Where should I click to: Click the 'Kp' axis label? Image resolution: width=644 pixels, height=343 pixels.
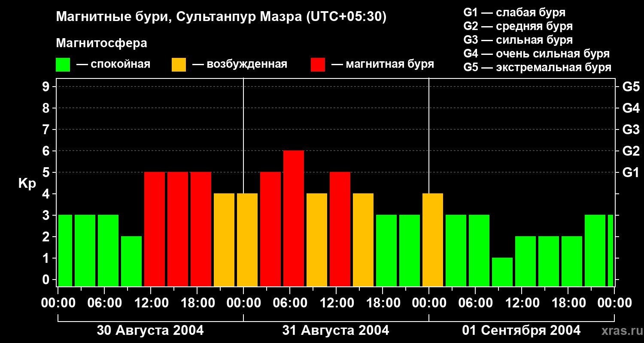27,184
